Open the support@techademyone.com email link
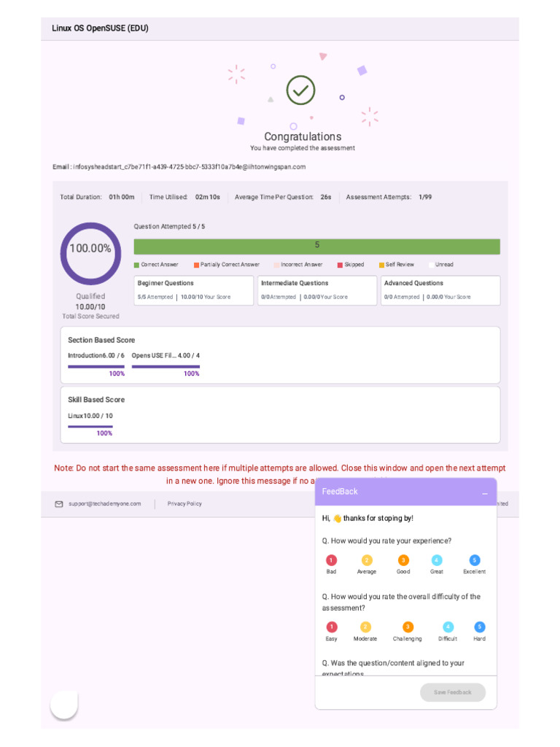The width and height of the screenshot is (560, 747). (x=105, y=503)
